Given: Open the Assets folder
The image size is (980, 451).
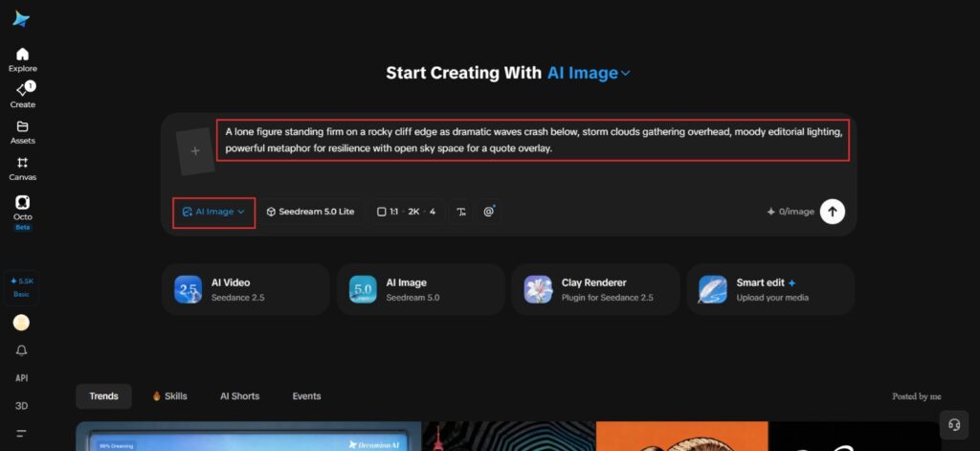Looking at the screenshot, I should pos(23,132).
